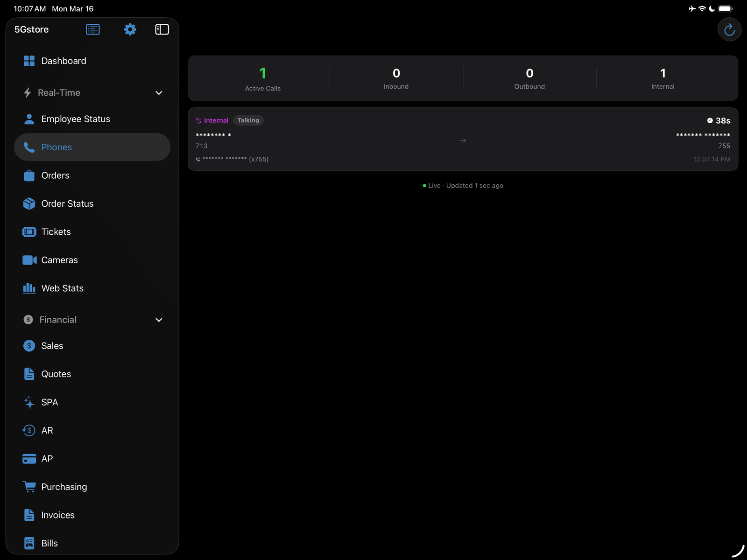Select the SPA sparkle icon

(x=29, y=402)
